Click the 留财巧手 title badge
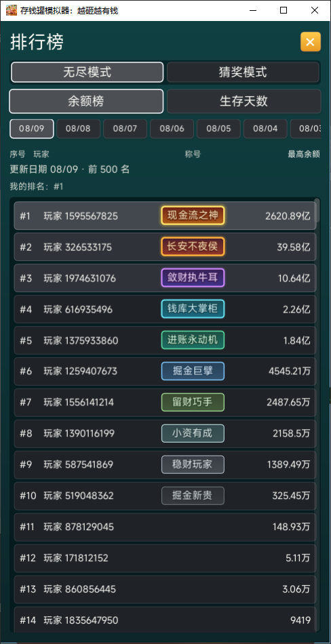The image size is (331, 644). click(193, 403)
